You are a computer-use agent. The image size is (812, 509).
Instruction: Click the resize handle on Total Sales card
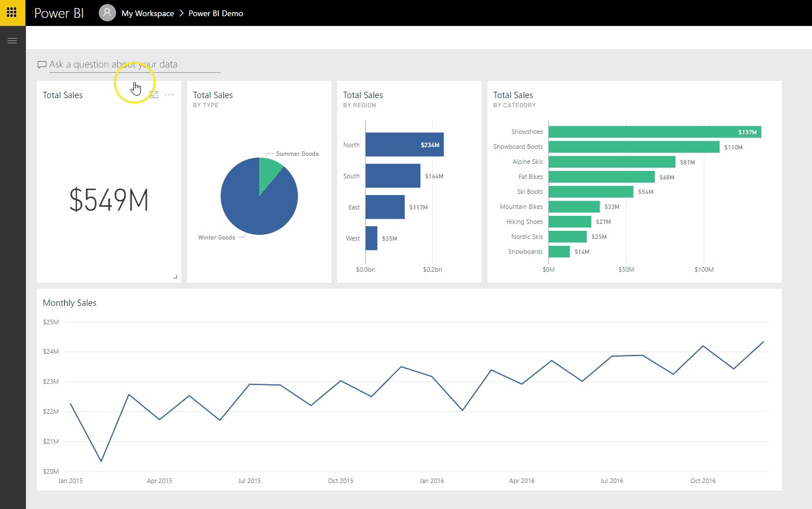175,277
